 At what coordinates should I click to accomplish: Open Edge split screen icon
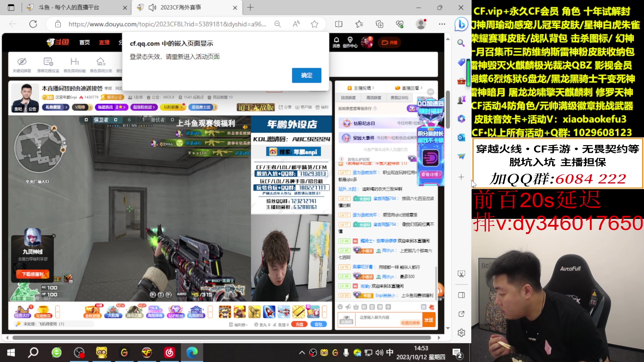[338, 24]
